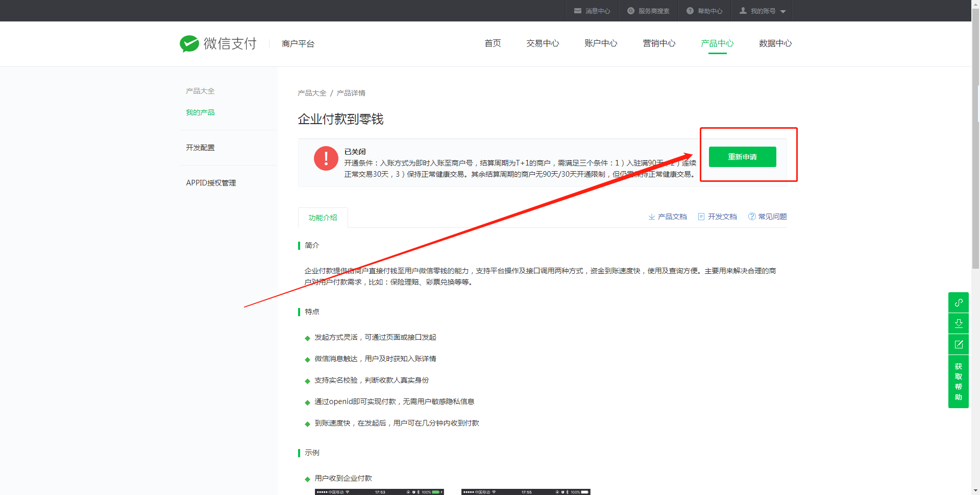Image resolution: width=980 pixels, height=495 pixels.
Task: Click the example phone screenshot showing 17:53
Action: [379, 492]
